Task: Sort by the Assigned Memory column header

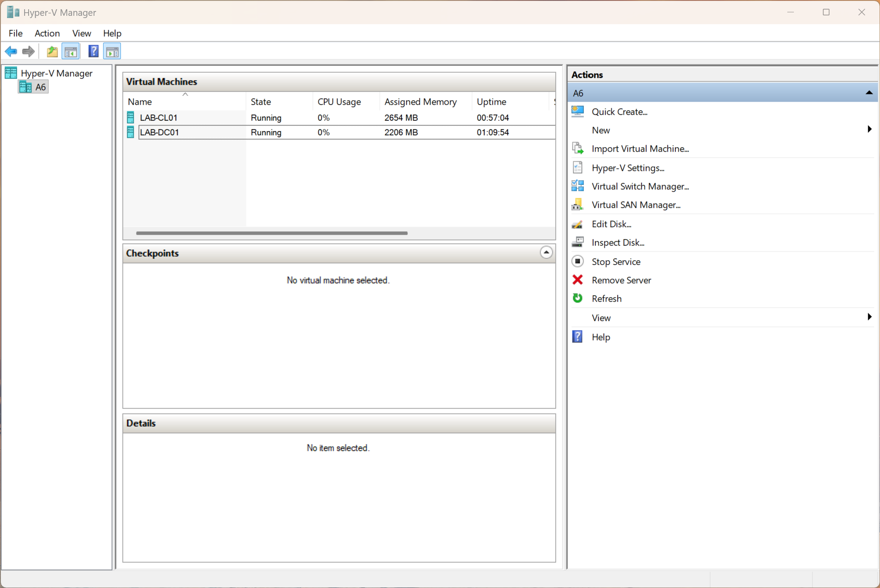Action: click(426, 102)
